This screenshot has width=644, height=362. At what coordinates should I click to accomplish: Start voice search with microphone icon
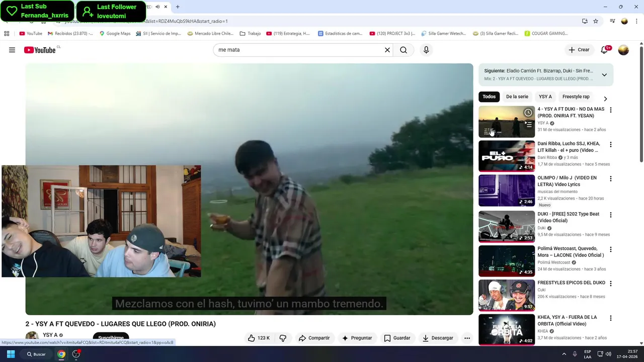pyautogui.click(x=426, y=50)
